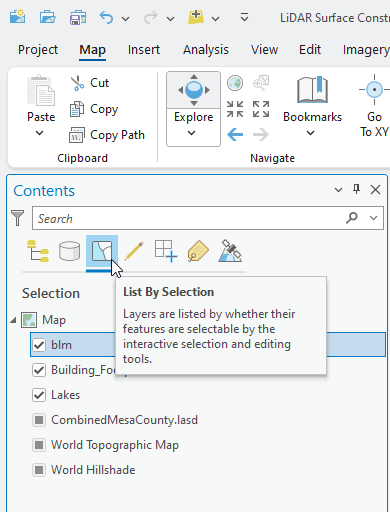Select the World Hillshade layer name
Image resolution: width=390 pixels, height=512 pixels.
pos(93,470)
